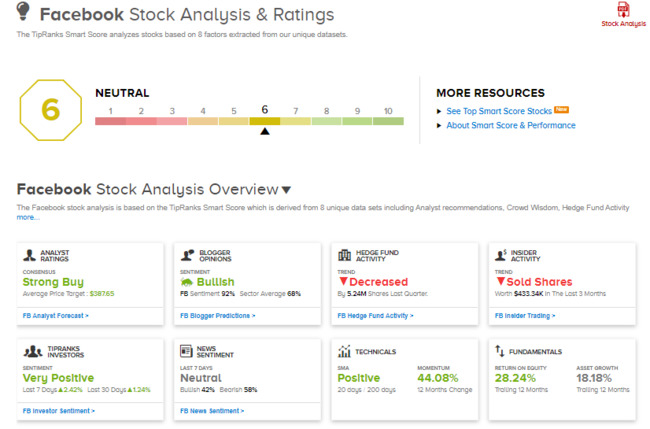Click the Technicals chart icon

[345, 351]
